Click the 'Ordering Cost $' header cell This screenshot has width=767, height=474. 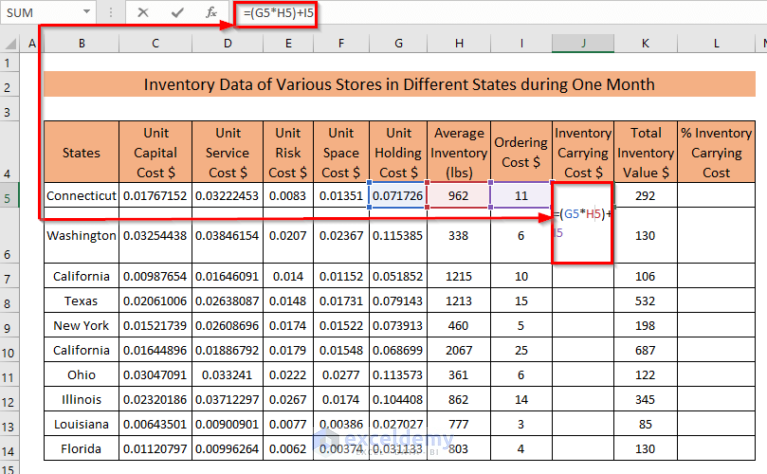point(521,152)
